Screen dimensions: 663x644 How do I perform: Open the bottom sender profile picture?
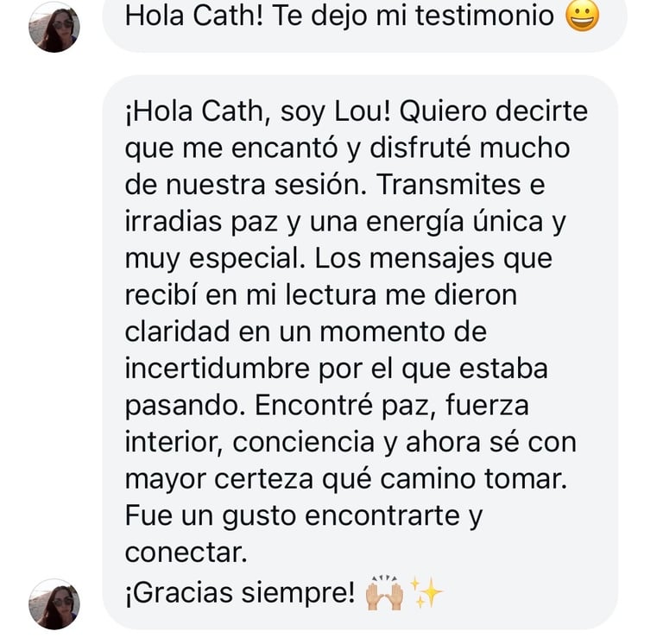pos(54,603)
